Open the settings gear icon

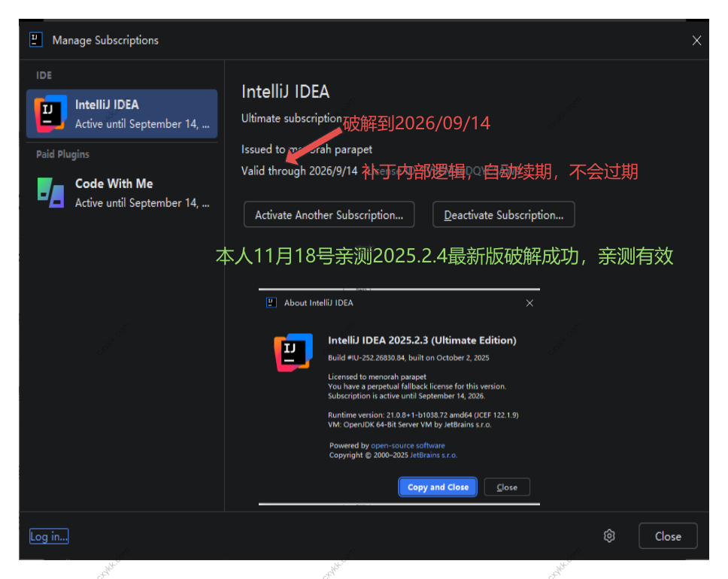pos(609,536)
